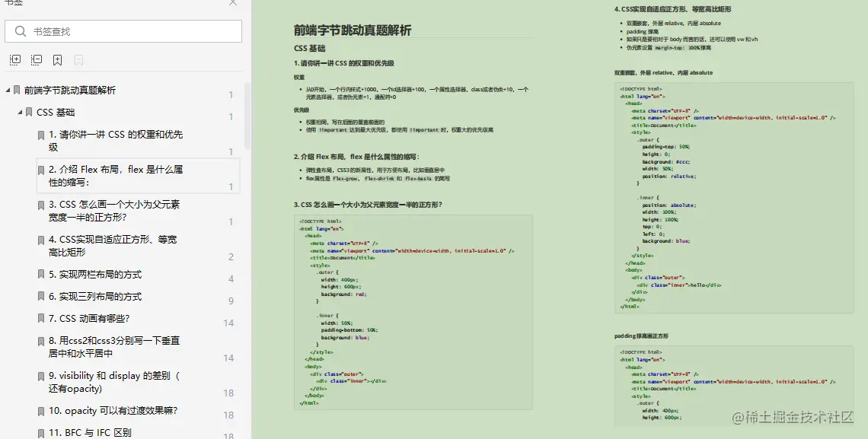Screen dimensions: 868x439
Task: Click bookmark icon beside 6. 实现三列布局的方式
Action: (41, 297)
